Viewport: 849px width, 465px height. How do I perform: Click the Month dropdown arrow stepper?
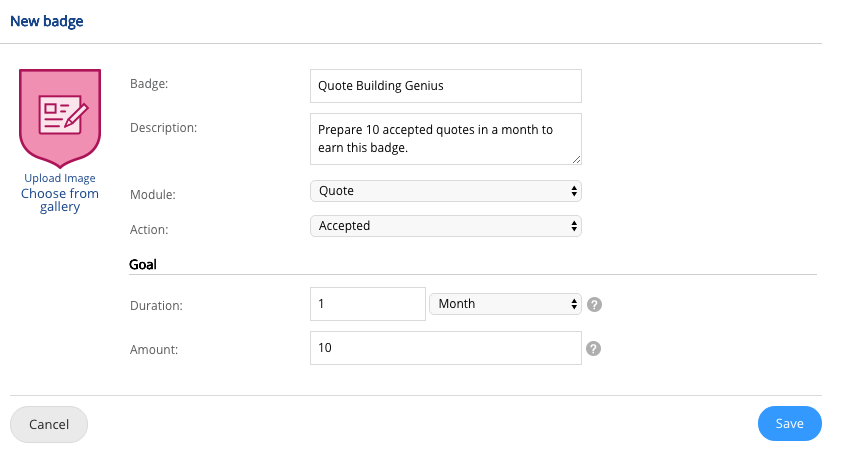click(574, 304)
